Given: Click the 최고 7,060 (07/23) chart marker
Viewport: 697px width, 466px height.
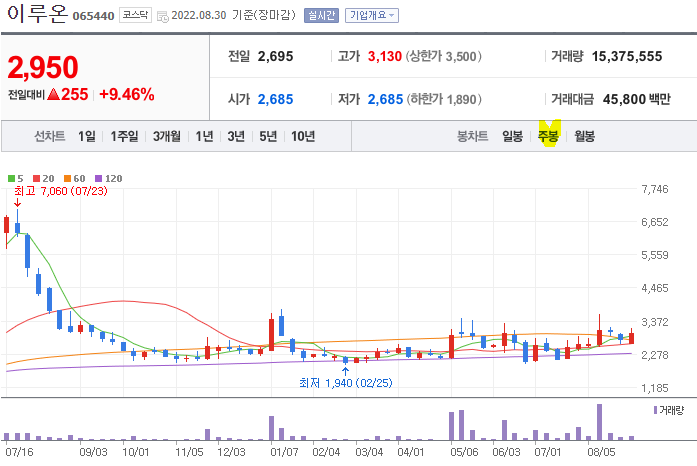Looking at the screenshot, I should pos(60,191).
